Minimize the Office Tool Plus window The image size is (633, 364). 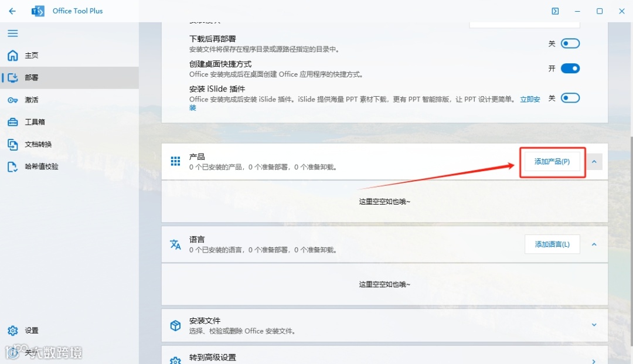coord(577,11)
